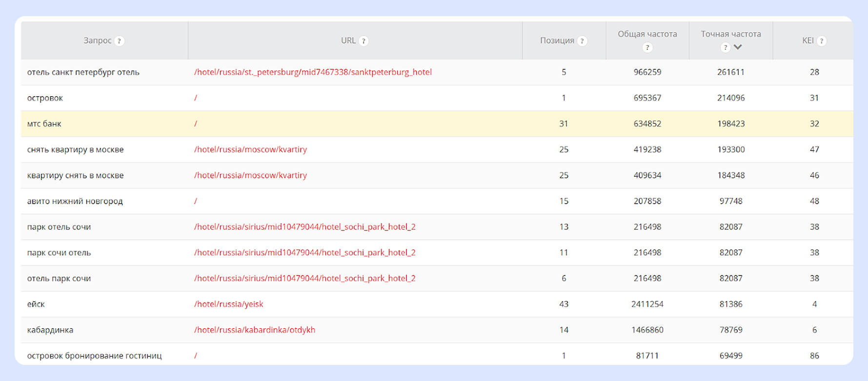Click help icon next to Запрос header
Viewport: 868px width, 381px height.
pyautogui.click(x=119, y=41)
